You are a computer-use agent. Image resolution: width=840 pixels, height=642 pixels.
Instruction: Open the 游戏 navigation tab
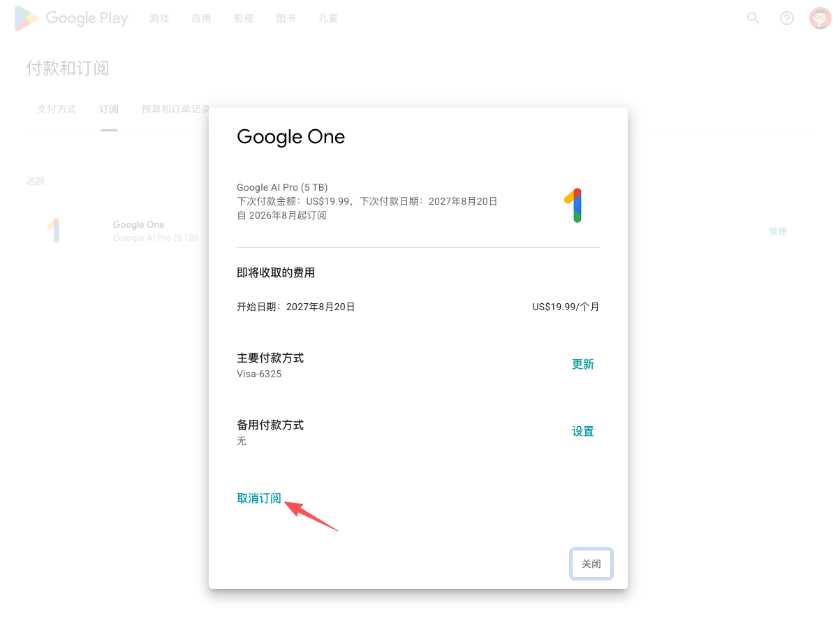coord(159,18)
